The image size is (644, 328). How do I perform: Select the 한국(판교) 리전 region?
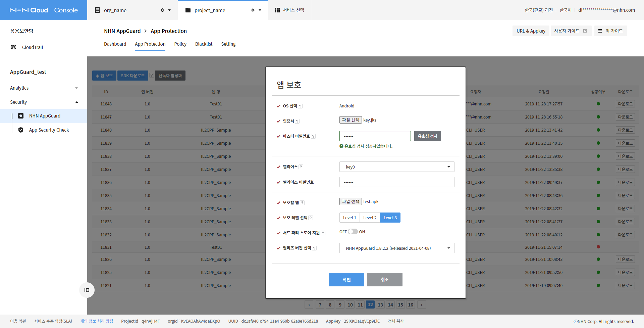[x=539, y=10]
